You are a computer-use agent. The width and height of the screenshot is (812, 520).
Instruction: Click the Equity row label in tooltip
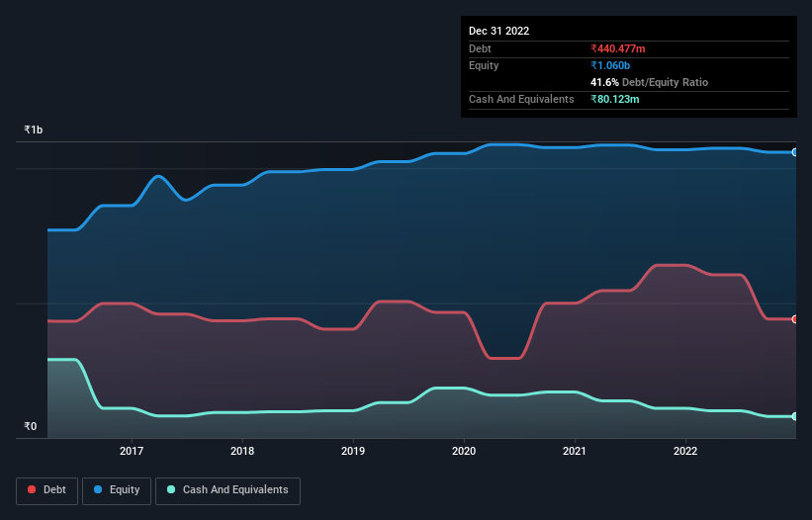click(x=484, y=65)
